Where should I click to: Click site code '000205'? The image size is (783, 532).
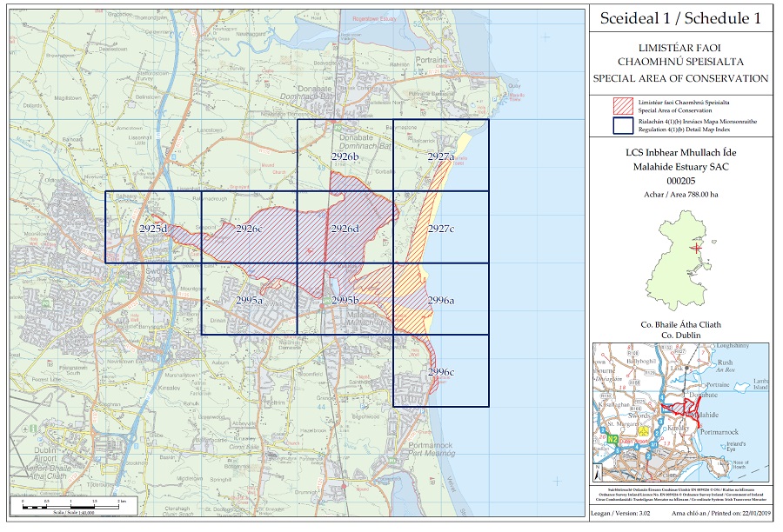[x=680, y=181]
